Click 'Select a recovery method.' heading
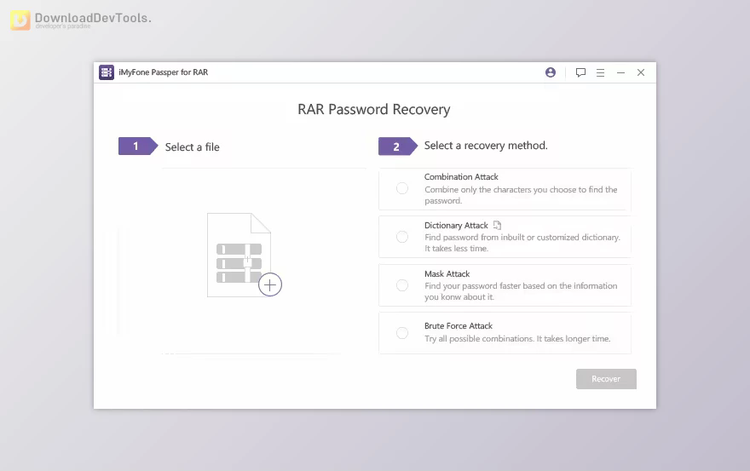750x471 pixels. 485,145
